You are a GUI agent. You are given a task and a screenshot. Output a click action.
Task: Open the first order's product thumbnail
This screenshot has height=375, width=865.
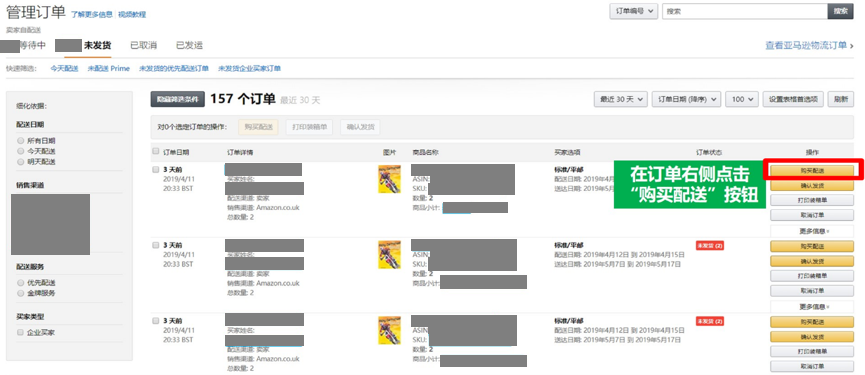pos(389,179)
